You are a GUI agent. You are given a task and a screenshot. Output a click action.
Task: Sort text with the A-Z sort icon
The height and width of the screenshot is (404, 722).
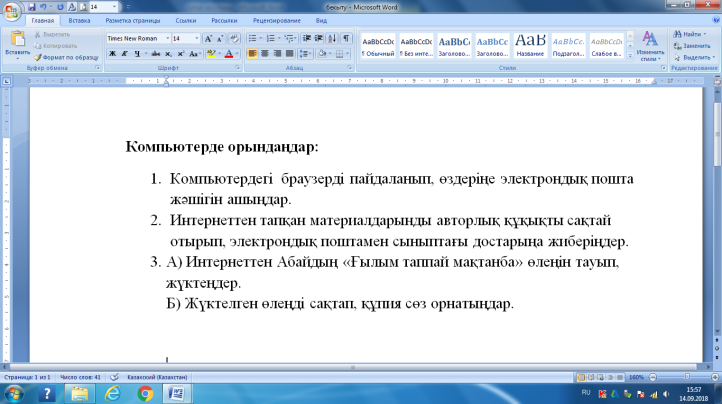[332, 39]
